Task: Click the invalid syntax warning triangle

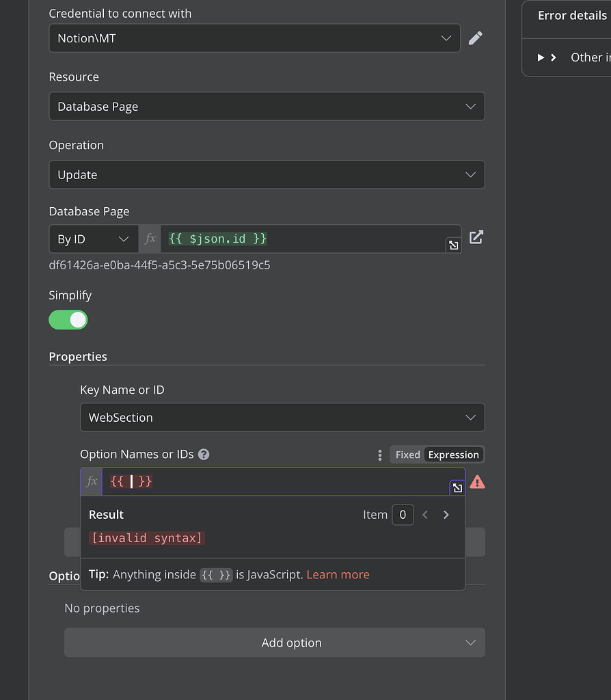Action: pos(477,482)
